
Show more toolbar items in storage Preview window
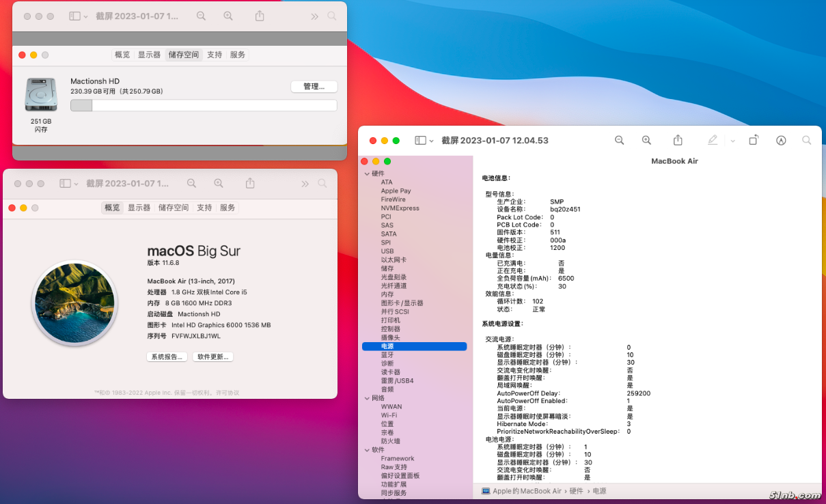coord(314,16)
